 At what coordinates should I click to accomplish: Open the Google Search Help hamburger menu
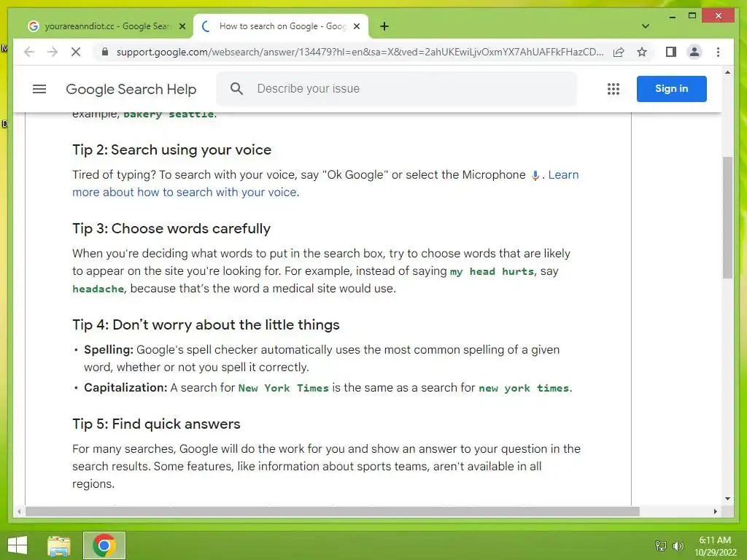39,89
